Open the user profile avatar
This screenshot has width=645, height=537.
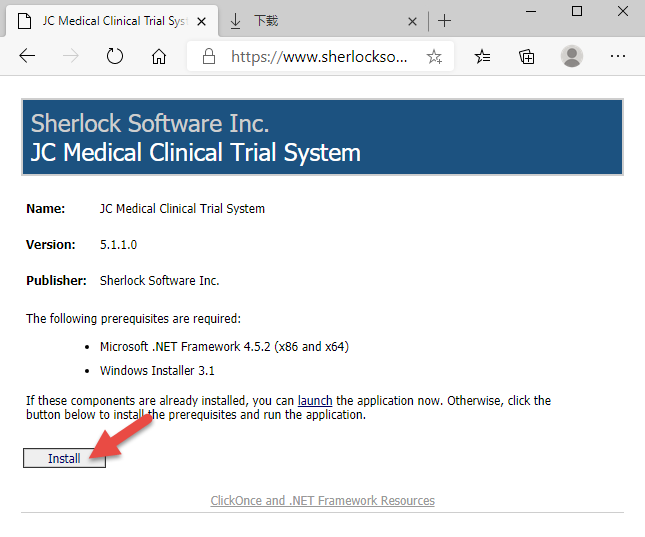coord(572,56)
